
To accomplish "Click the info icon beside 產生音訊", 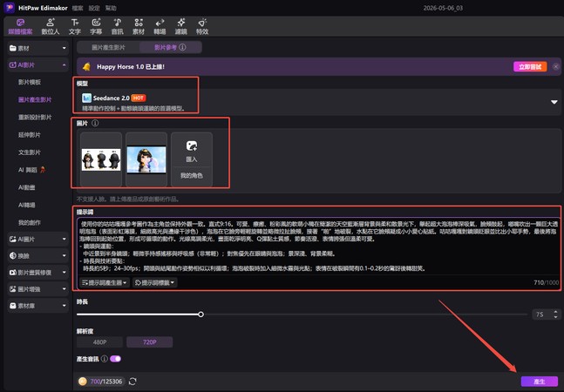I will pos(105,359).
